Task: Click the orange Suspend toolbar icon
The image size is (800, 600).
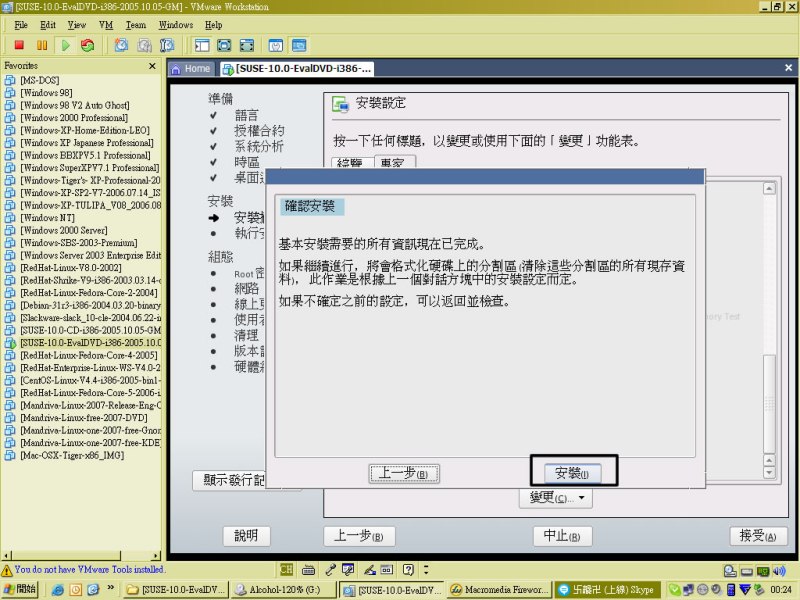Action: pyautogui.click(x=42, y=45)
